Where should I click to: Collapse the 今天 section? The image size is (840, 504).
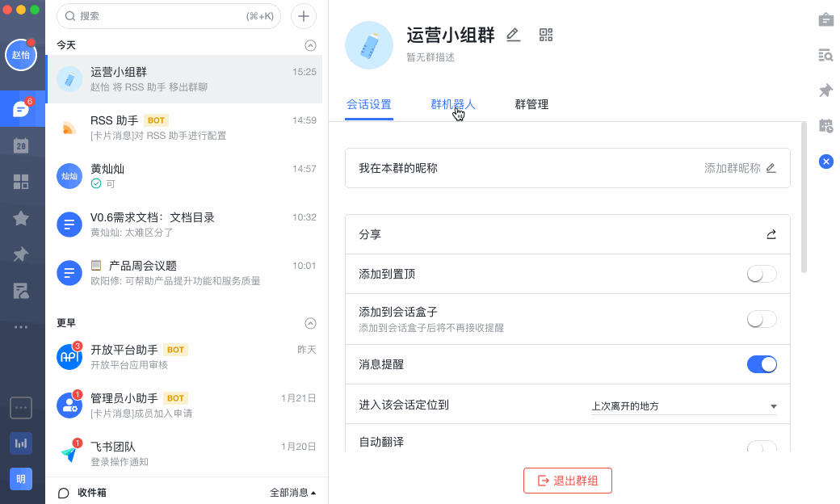pos(310,45)
